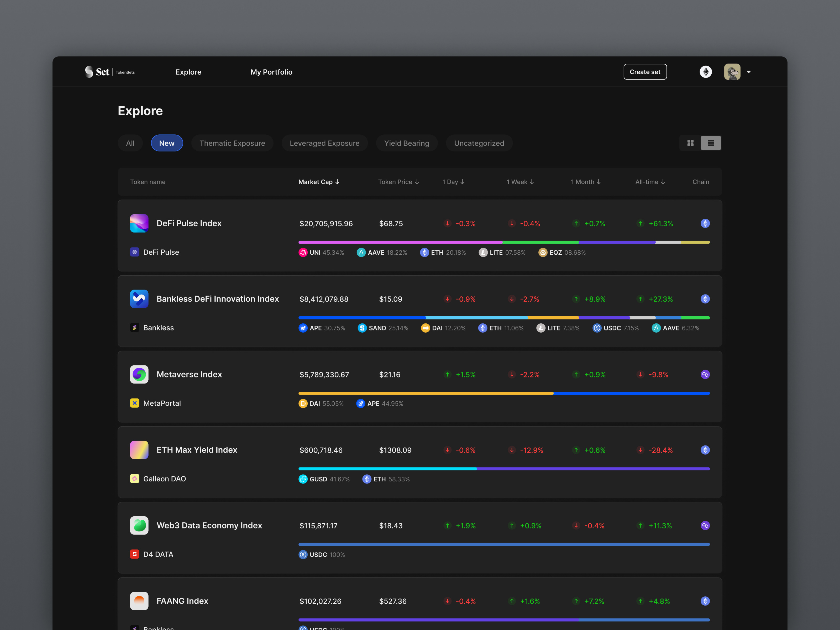Image resolution: width=840 pixels, height=630 pixels.
Task: Open the Web3 Data Economy Index name
Action: 209,526
